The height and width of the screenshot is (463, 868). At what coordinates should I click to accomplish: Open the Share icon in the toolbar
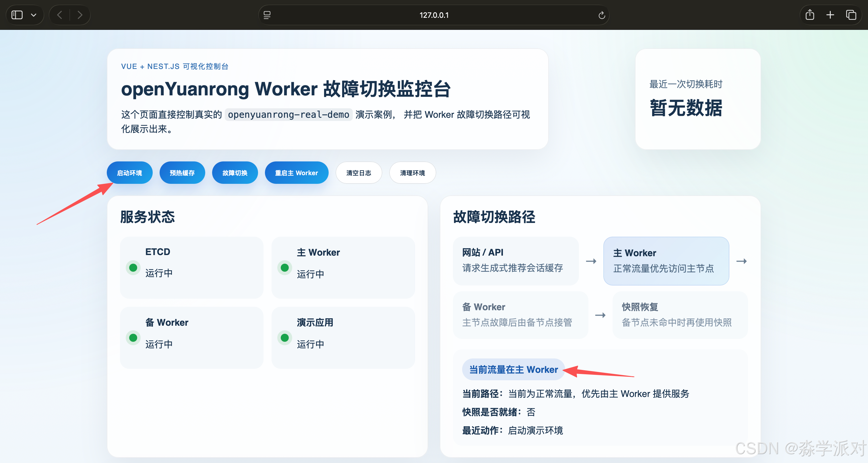click(x=810, y=15)
